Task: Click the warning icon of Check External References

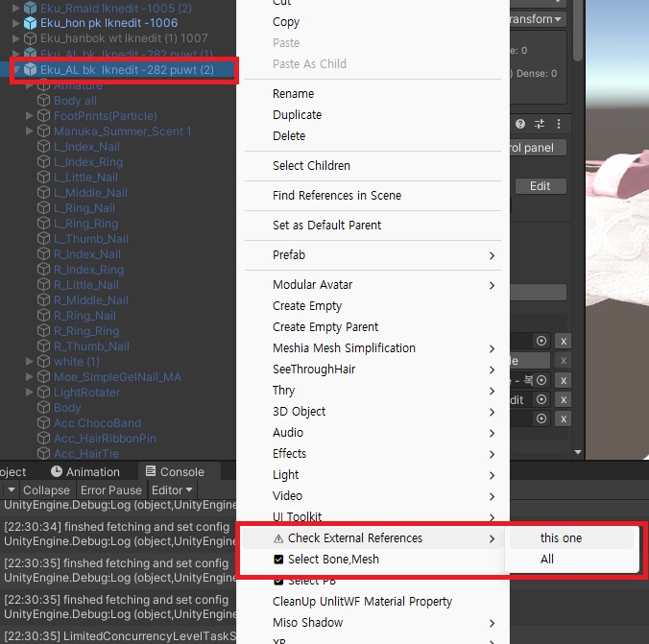Action: tap(278, 538)
